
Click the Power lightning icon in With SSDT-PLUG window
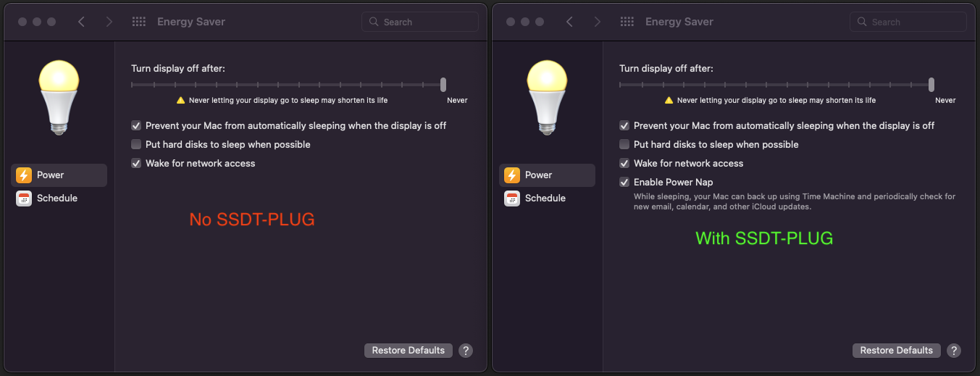pyautogui.click(x=512, y=175)
